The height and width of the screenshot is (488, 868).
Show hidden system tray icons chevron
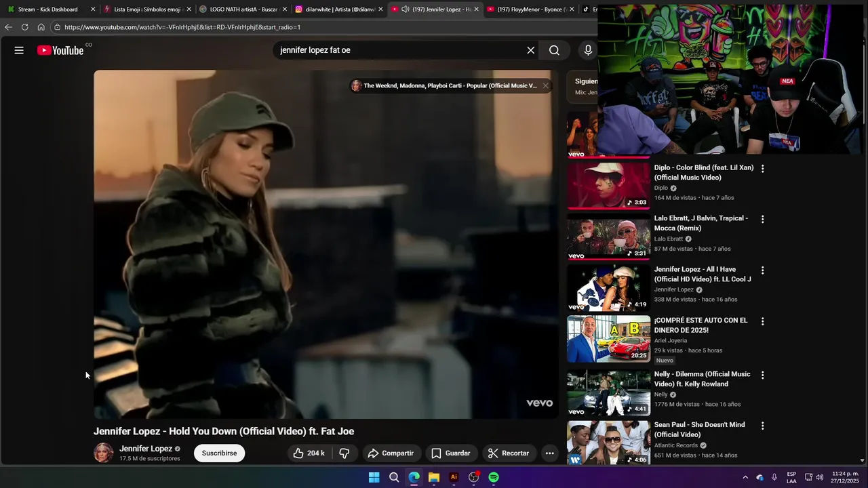click(x=745, y=477)
